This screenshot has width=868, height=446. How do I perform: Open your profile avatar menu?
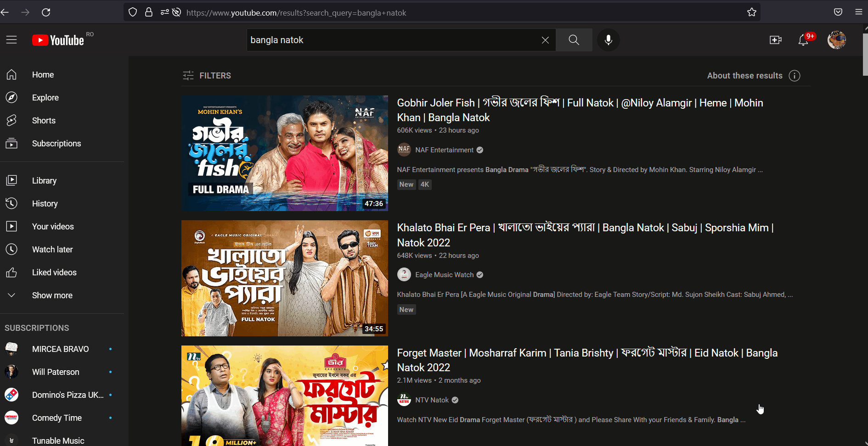[836, 40]
